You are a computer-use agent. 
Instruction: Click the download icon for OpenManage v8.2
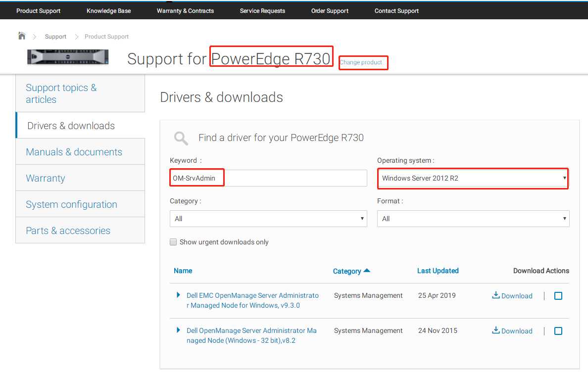tap(496, 330)
